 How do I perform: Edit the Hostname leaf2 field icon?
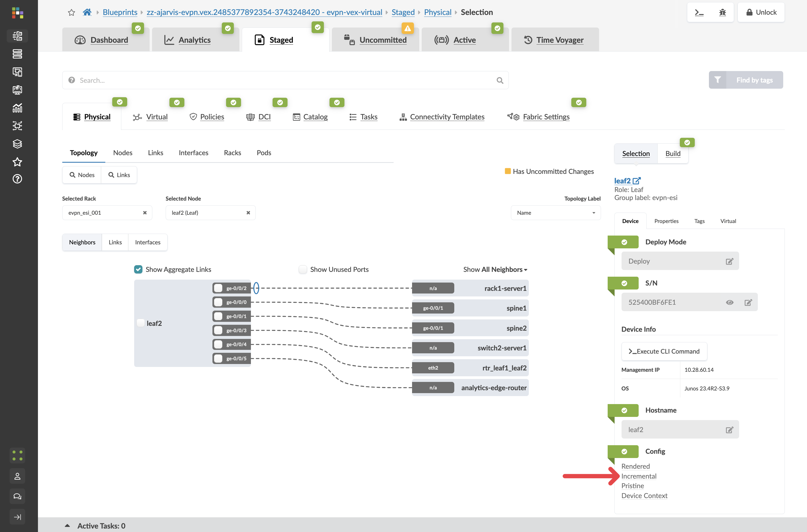pyautogui.click(x=729, y=430)
